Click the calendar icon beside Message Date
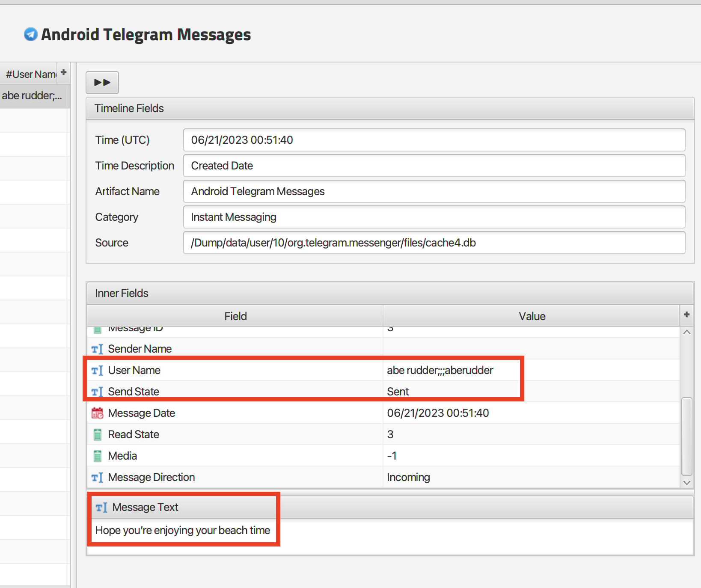The width and height of the screenshot is (701, 588). tap(97, 413)
